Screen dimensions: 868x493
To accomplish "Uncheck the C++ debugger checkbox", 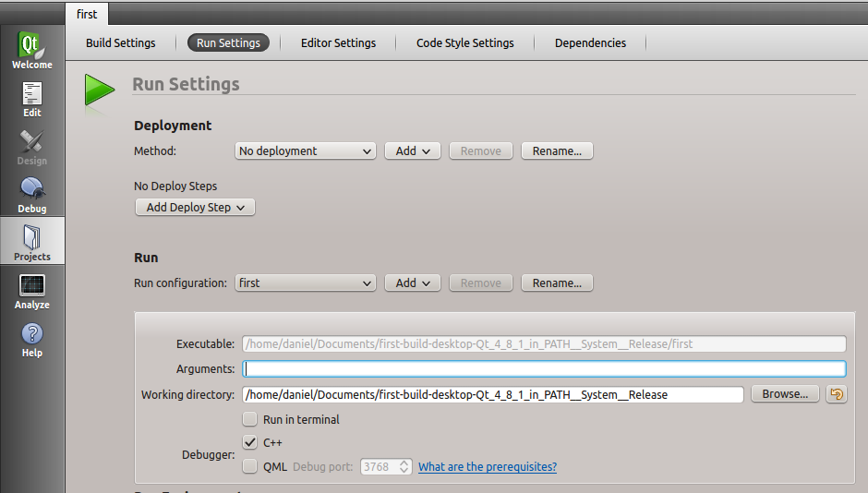I will [249, 442].
